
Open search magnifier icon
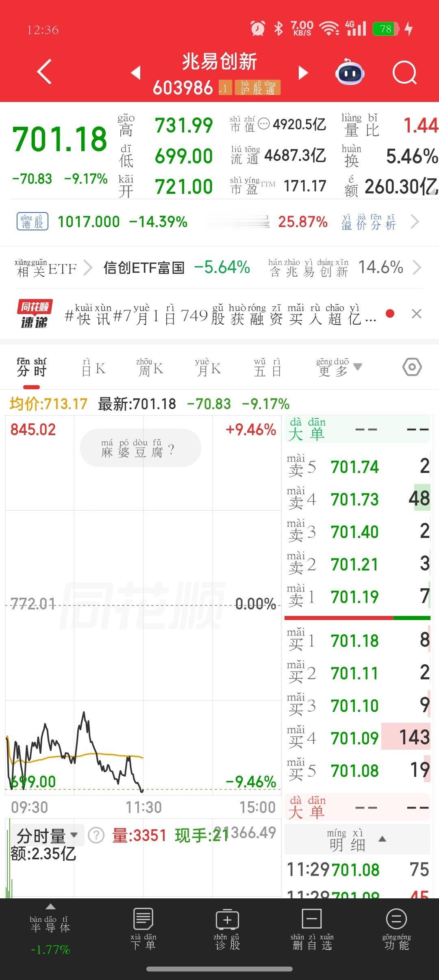404,73
